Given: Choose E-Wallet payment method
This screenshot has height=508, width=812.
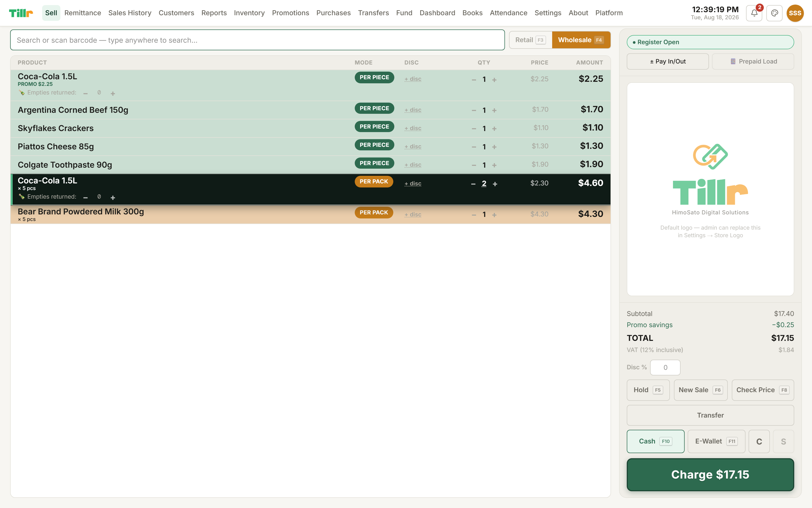Looking at the screenshot, I should pyautogui.click(x=716, y=441).
